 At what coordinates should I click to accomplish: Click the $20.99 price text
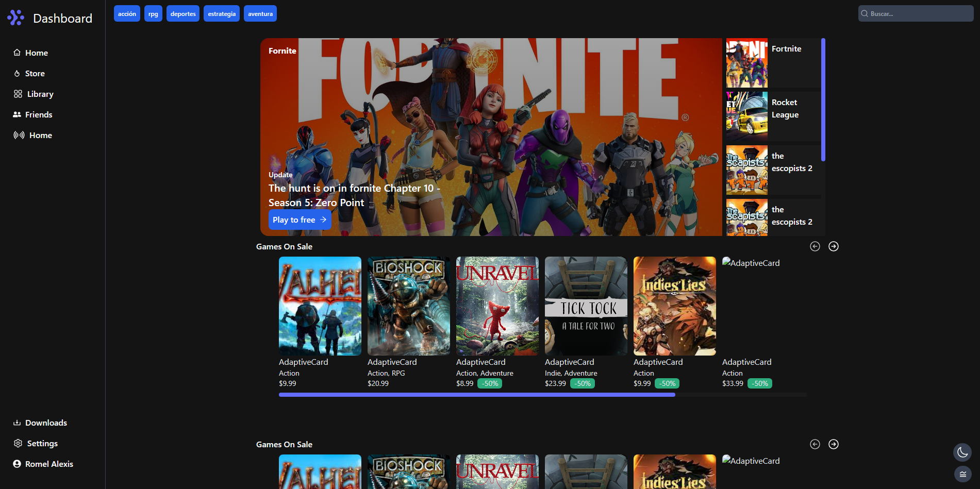point(378,383)
